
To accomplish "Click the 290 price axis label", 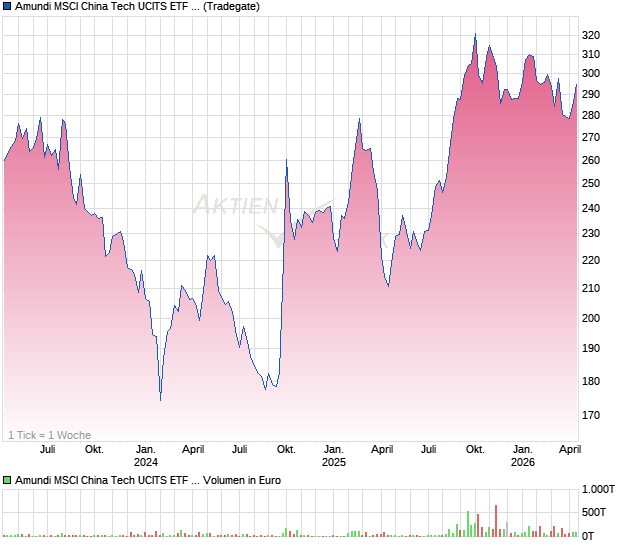I will click(x=591, y=94).
